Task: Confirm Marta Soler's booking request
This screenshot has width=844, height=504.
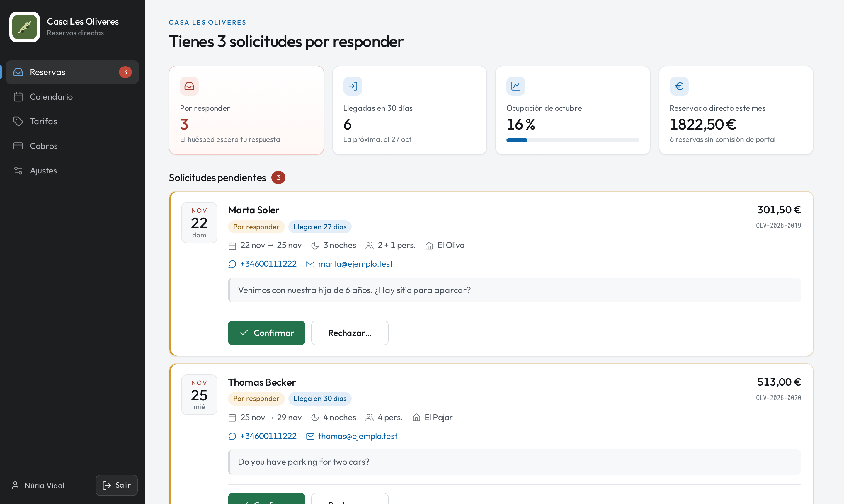Action: [267, 333]
